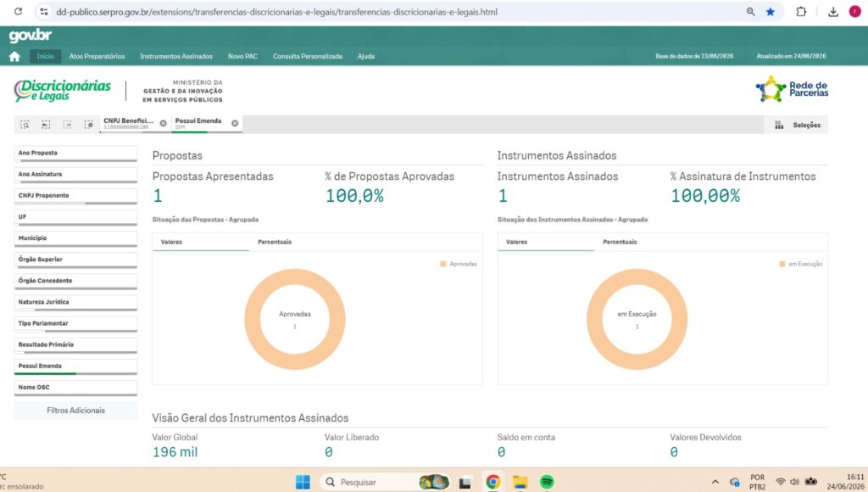Remove the Possui Emenda selection filter
The width and height of the screenshot is (868, 492).
[235, 124]
